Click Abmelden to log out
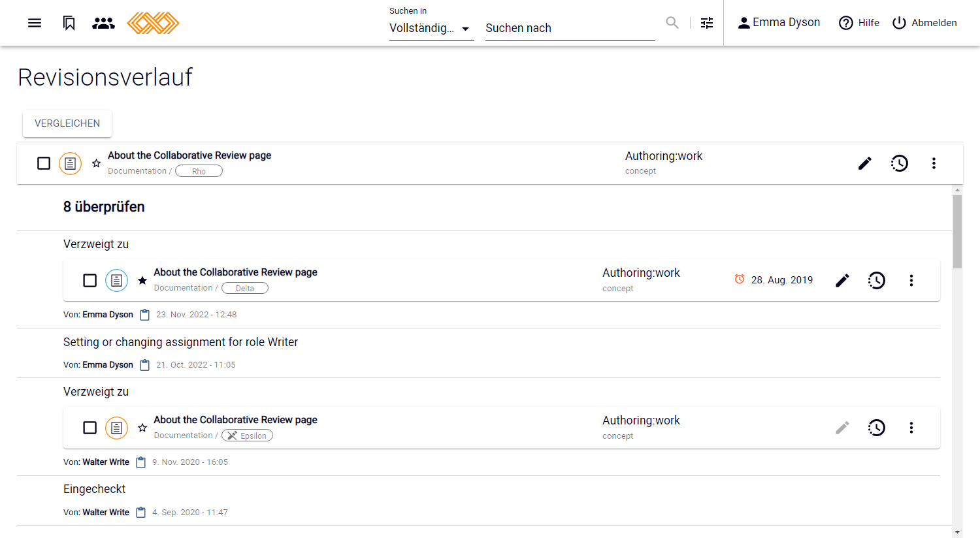The width and height of the screenshot is (980, 555). click(x=924, y=23)
